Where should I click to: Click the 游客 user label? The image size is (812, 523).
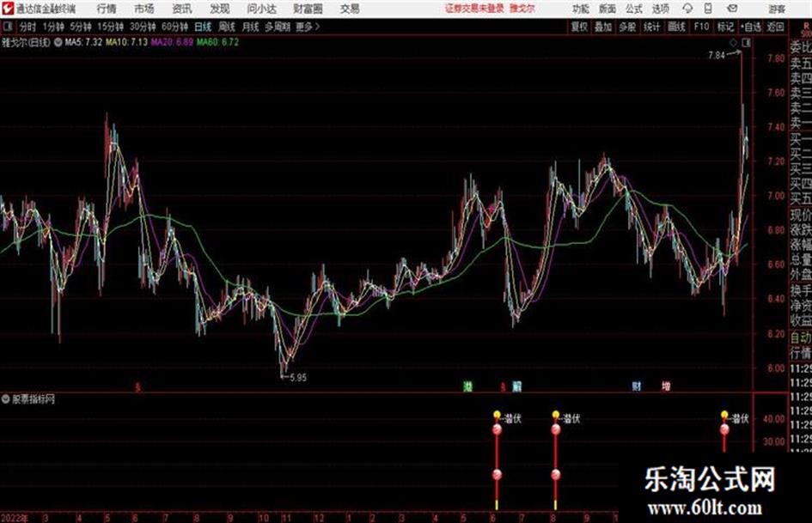776,9
